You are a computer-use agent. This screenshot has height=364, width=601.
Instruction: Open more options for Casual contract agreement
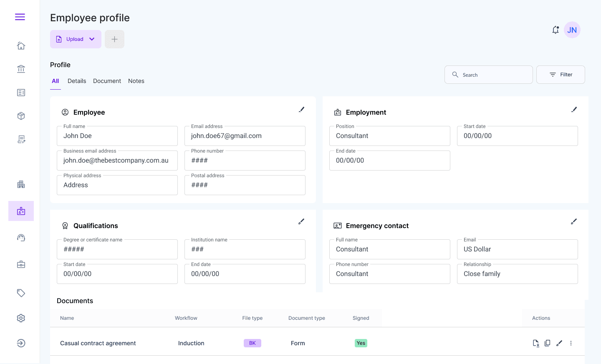click(x=571, y=343)
